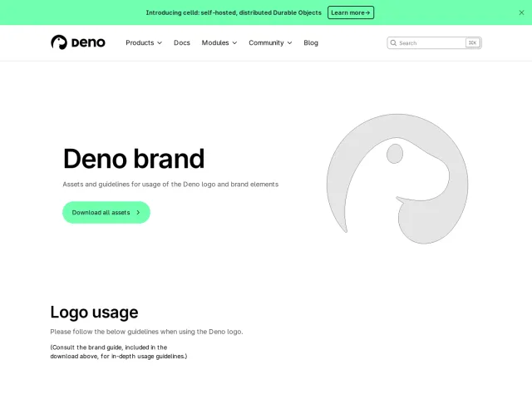Screen dimensions: 532x399
Task: Click the banner text about celld
Action: [x=234, y=12]
